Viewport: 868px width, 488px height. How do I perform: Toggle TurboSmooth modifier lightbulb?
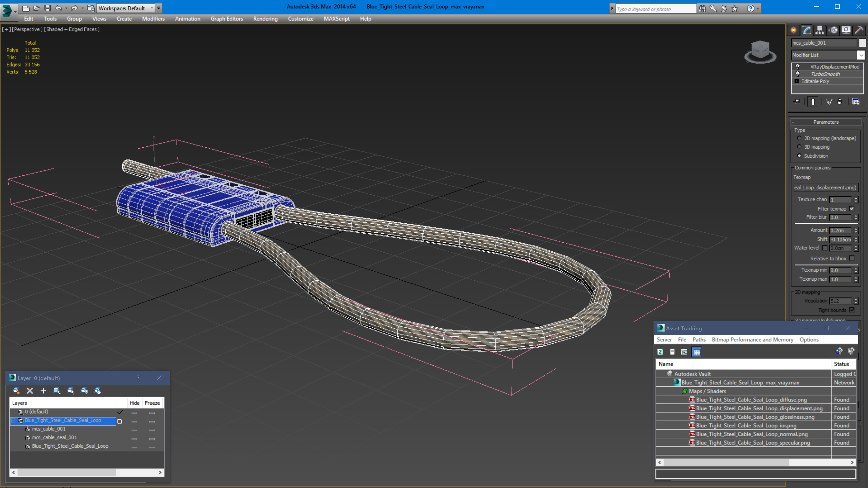tap(797, 74)
